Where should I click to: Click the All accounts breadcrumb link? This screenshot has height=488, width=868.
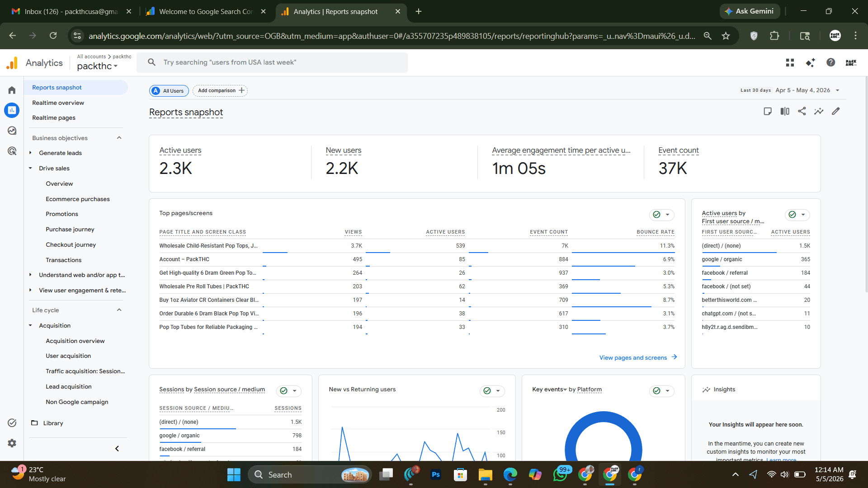click(91, 56)
